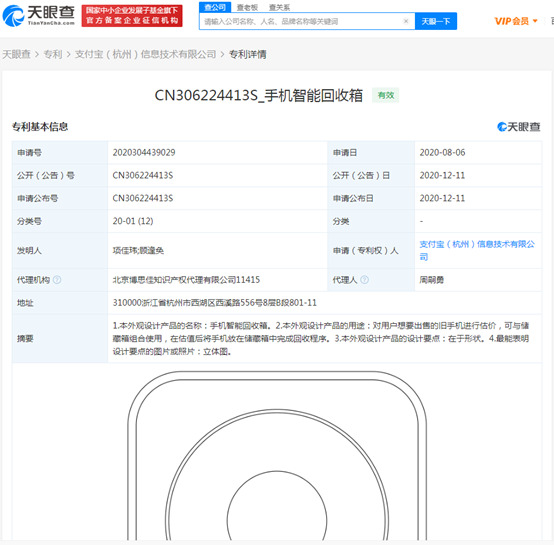The height and width of the screenshot is (545, 554).
Task: Click the agent name 周朝勇
Action: [x=431, y=280]
